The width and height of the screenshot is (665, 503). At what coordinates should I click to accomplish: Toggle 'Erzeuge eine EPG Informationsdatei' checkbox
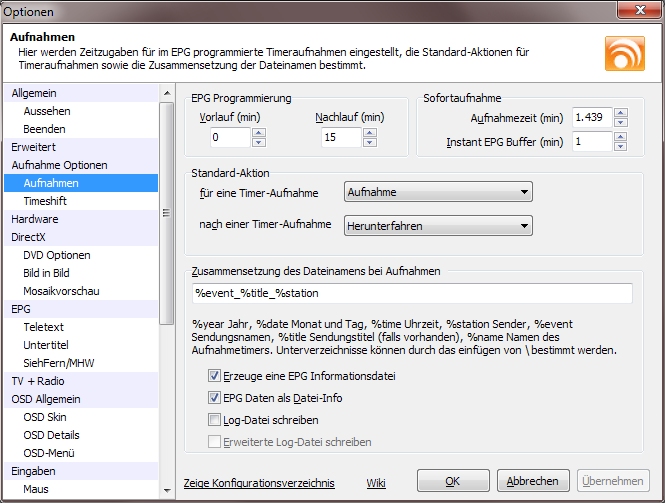[215, 377]
